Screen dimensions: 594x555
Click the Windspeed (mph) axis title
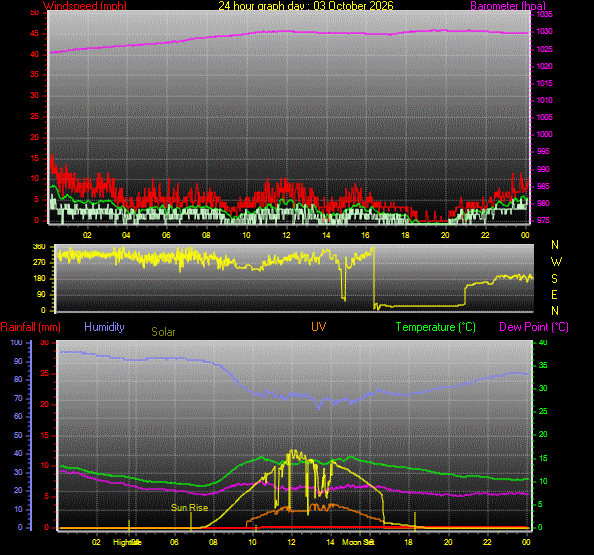85,6
